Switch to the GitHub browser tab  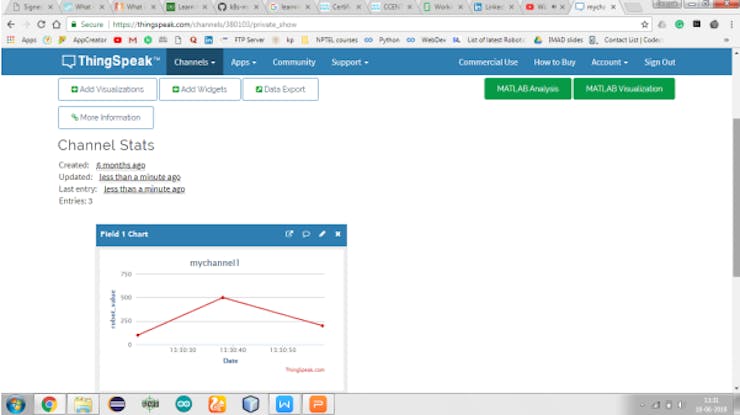[238, 7]
